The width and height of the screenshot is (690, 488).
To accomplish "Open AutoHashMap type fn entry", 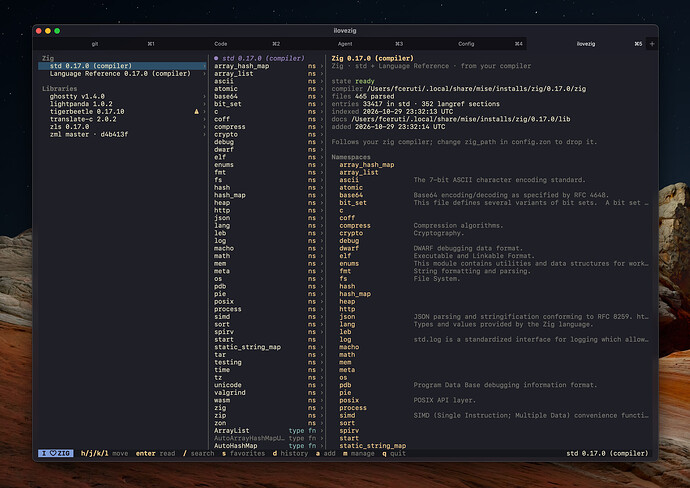I will coord(235,446).
